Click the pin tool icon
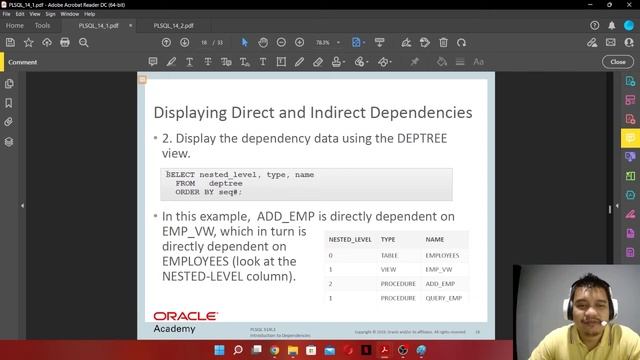 tap(414, 62)
